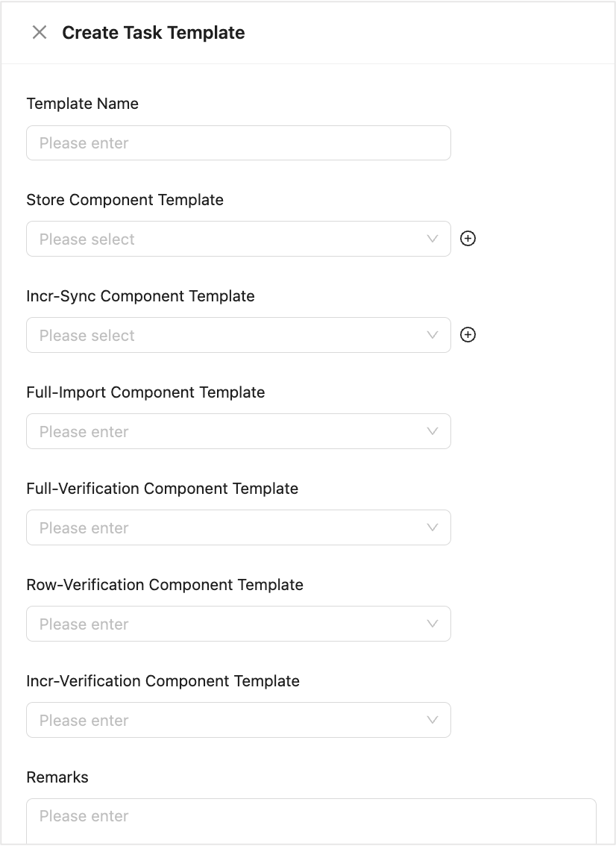Click the chevron arrow in Full-Import Component Template

pyautogui.click(x=433, y=431)
